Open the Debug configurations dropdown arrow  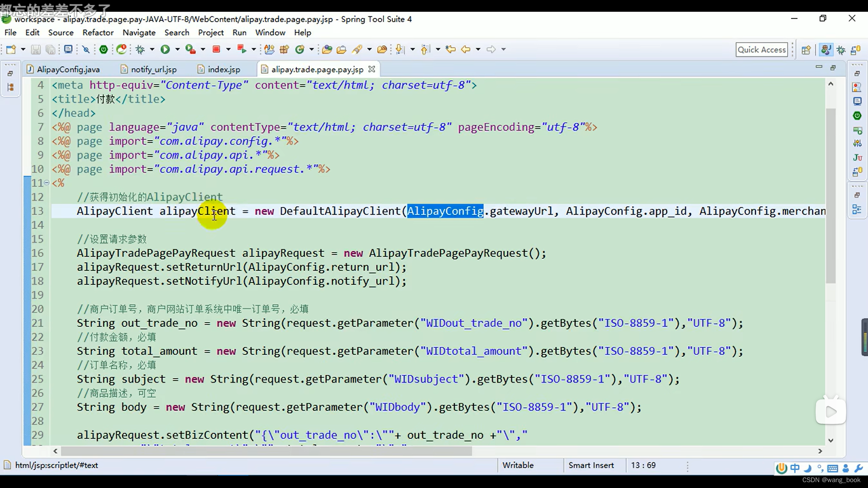[152, 49]
